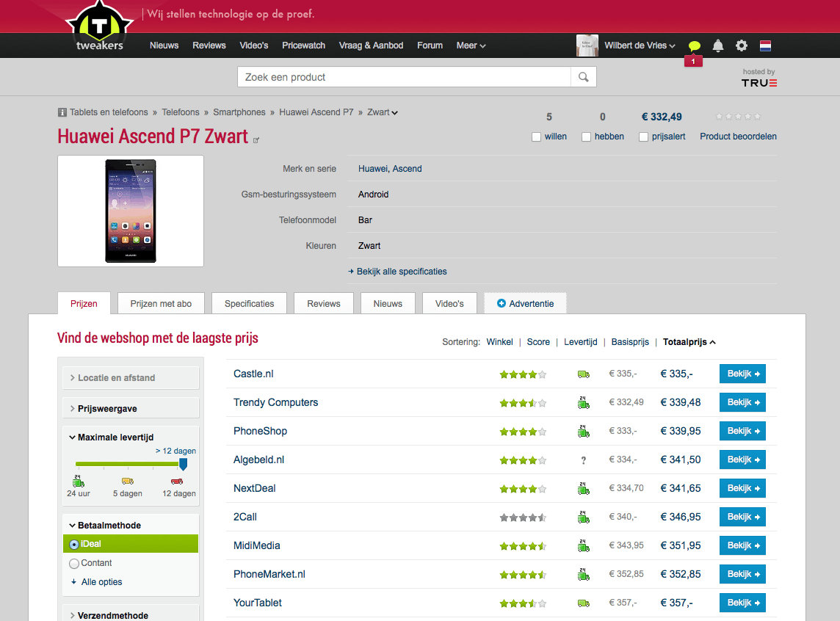Click the green delivery truck icon for Castle.nl
This screenshot has width=840, height=621.
pos(583,374)
